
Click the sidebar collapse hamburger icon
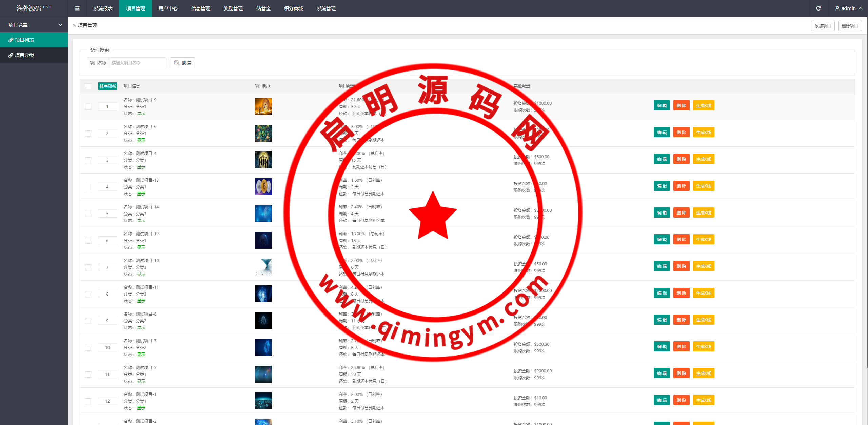pyautogui.click(x=77, y=8)
